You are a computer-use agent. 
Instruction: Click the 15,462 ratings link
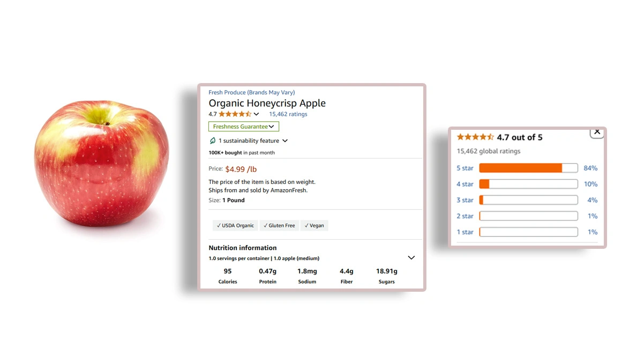tap(288, 114)
